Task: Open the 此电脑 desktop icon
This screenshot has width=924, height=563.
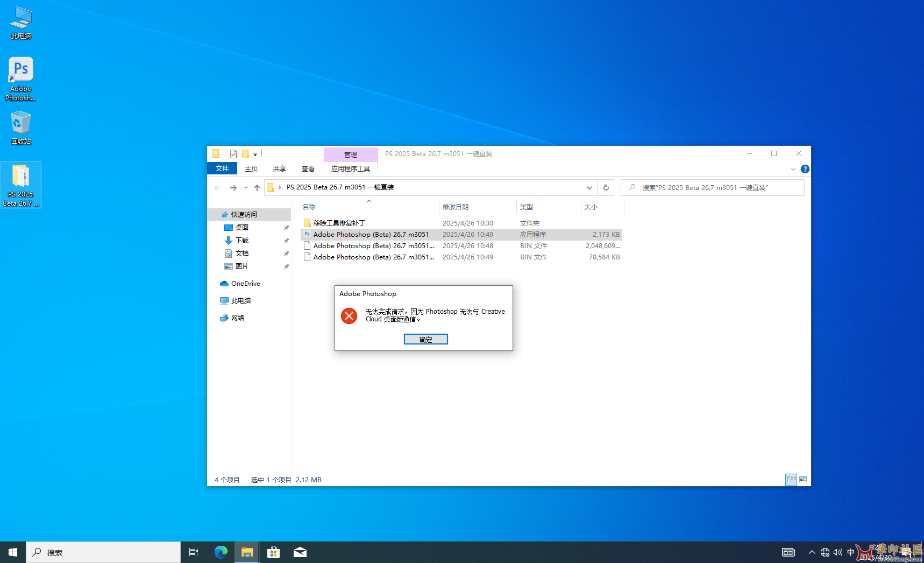Action: point(21,23)
